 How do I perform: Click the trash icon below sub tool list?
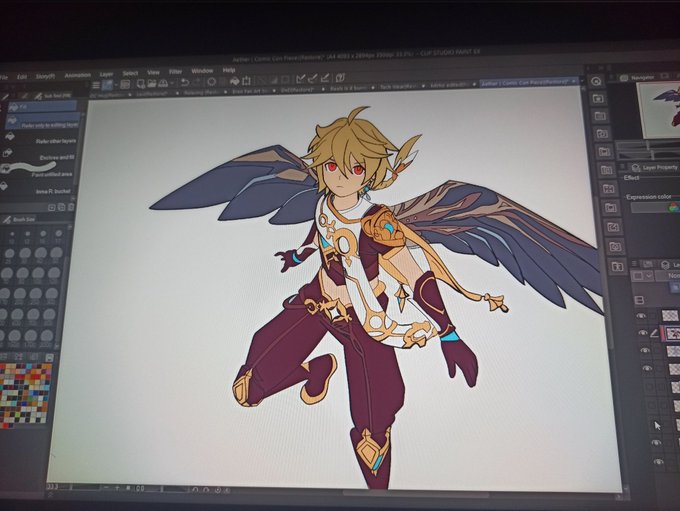(71, 207)
